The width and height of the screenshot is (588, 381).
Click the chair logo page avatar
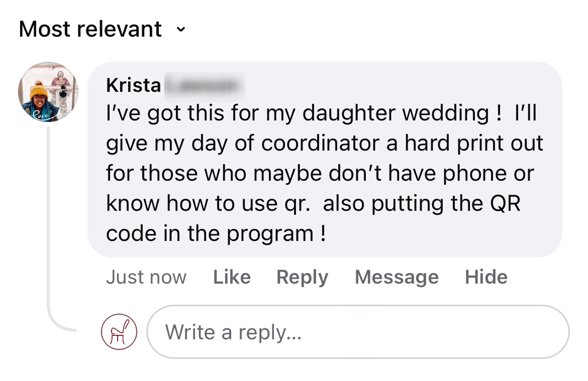[x=119, y=332]
